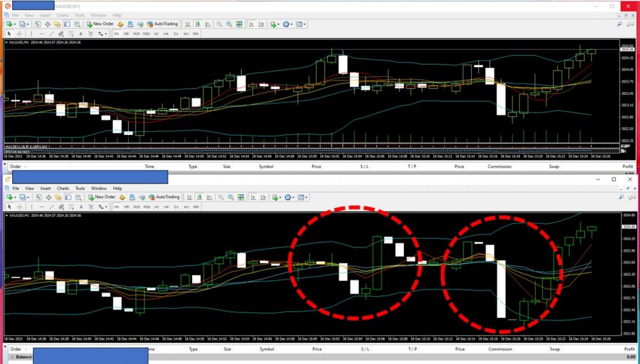Zoom out the chart in the lower window

[x=230, y=196]
